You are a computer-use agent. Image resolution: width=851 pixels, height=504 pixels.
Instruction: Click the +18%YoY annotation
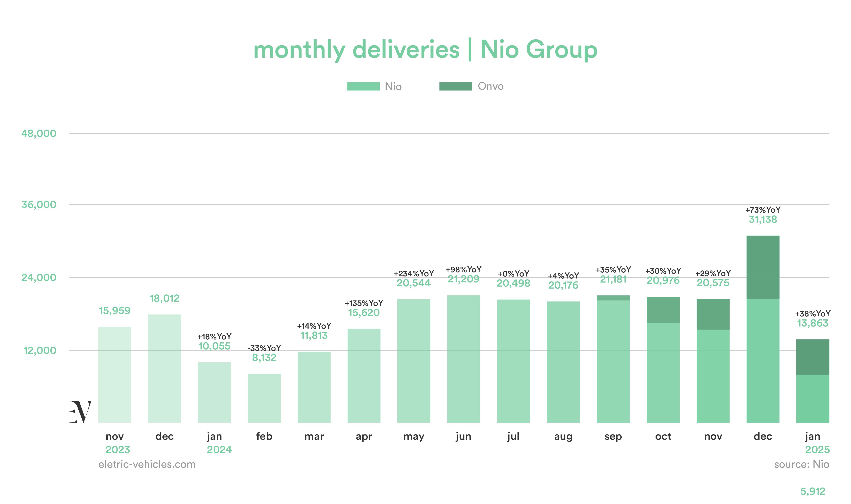(214, 337)
